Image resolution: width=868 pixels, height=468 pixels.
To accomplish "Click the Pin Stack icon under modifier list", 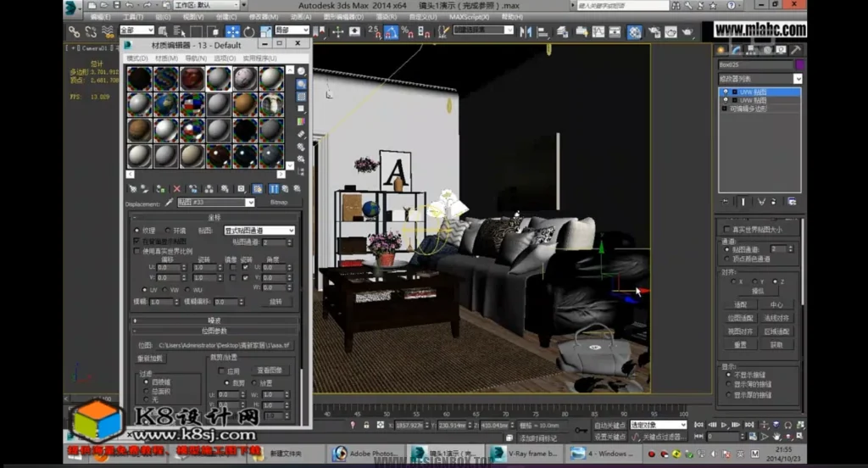I will [x=725, y=201].
